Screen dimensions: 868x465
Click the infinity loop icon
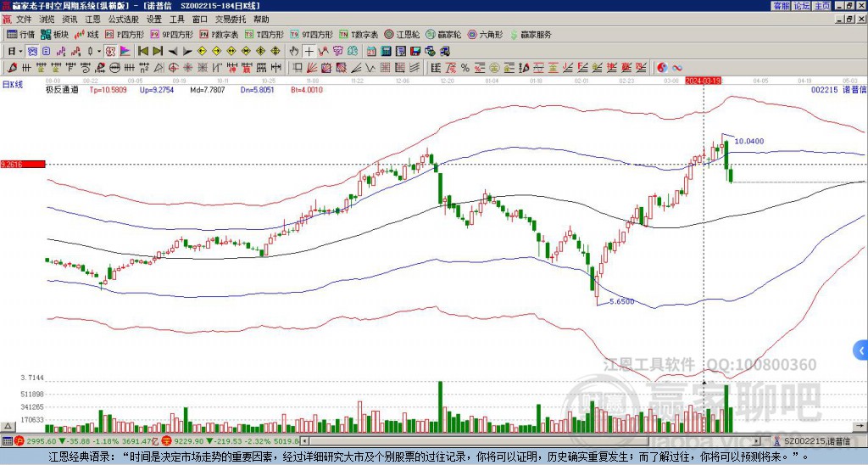pyautogui.click(x=677, y=68)
